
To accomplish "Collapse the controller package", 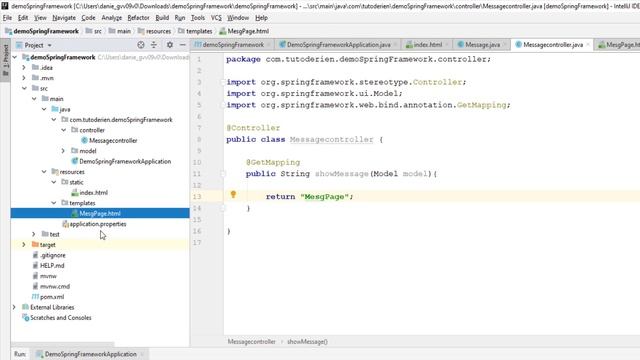I will pyautogui.click(x=64, y=130).
